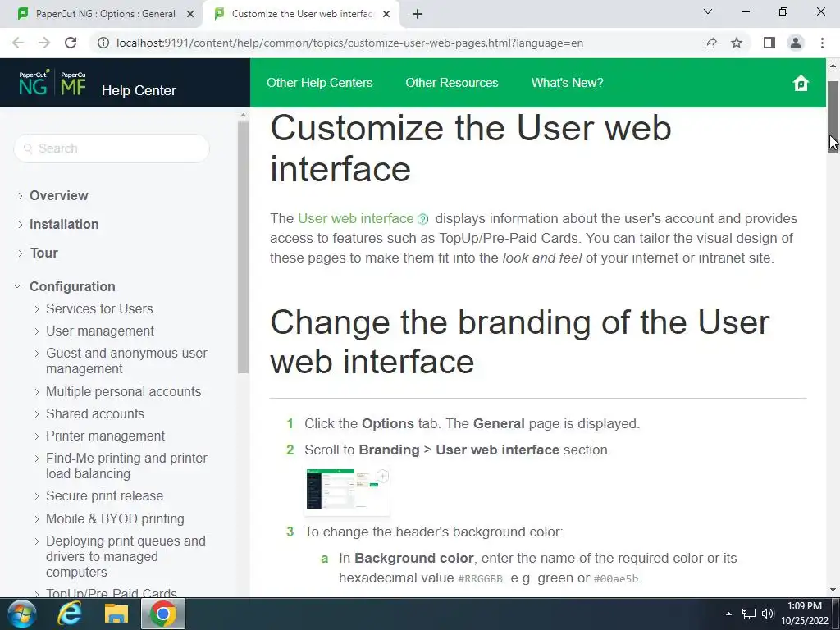Image resolution: width=840 pixels, height=630 pixels.
Task: Click Help Center title
Action: pyautogui.click(x=139, y=90)
